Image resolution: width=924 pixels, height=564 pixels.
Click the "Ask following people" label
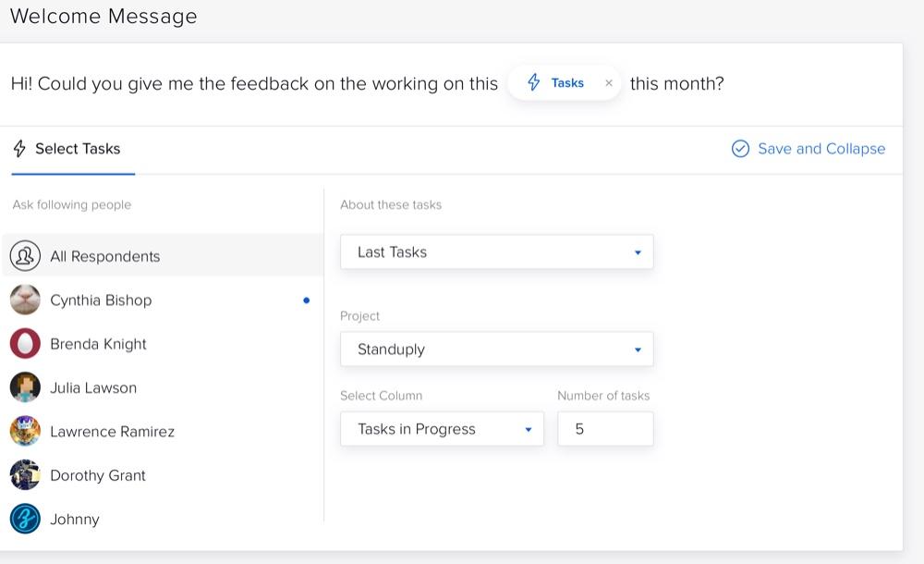pyautogui.click(x=72, y=204)
